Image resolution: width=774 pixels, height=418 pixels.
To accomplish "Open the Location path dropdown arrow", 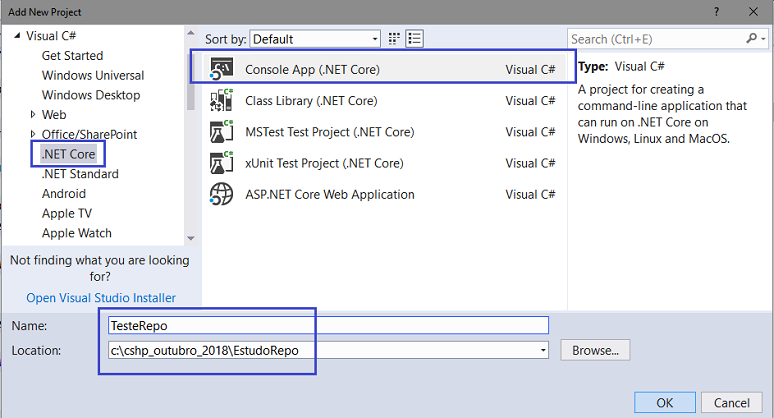I will (543, 350).
